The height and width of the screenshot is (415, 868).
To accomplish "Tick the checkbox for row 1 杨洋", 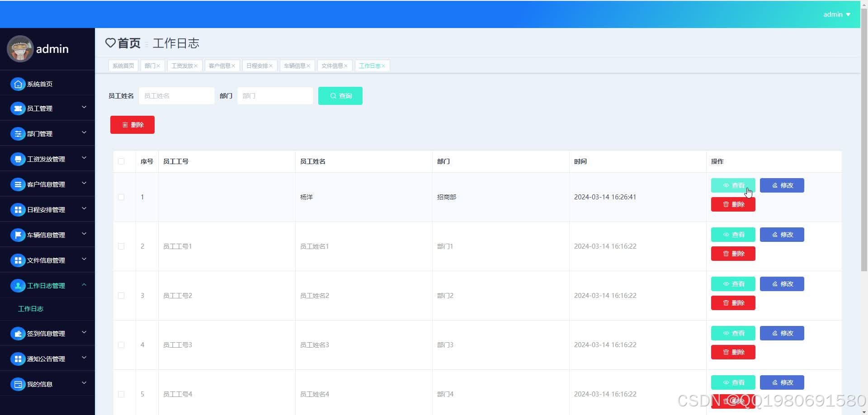I will [x=121, y=197].
